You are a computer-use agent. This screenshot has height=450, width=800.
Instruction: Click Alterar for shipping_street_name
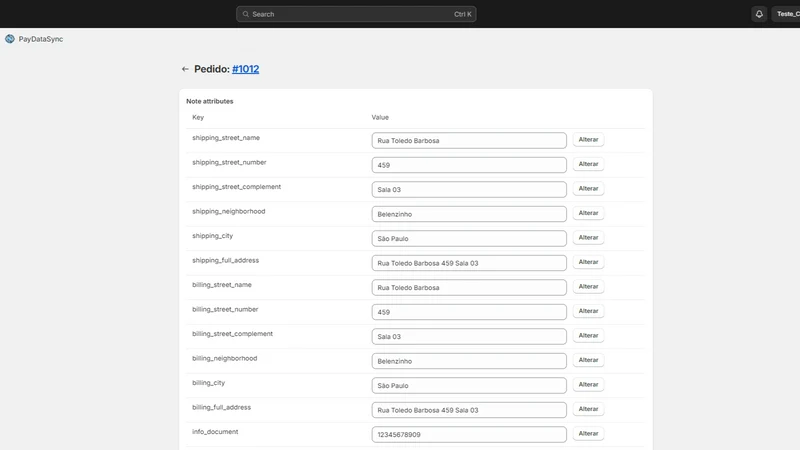(588, 139)
